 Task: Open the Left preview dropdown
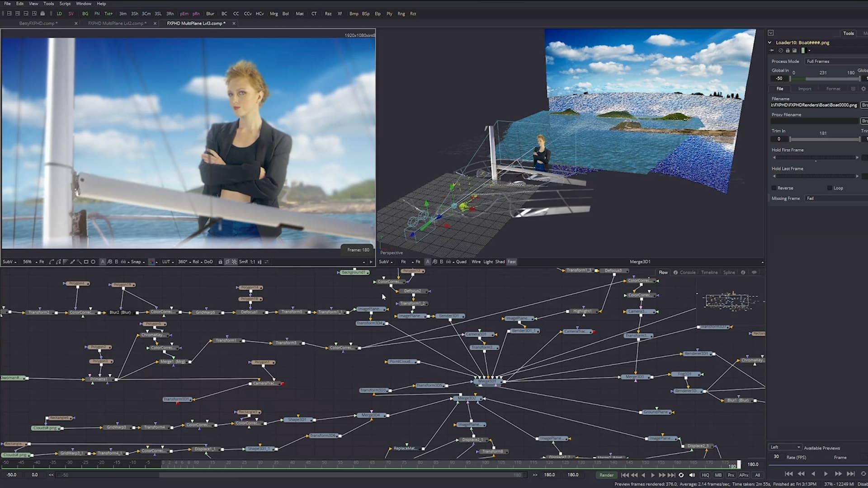click(785, 447)
